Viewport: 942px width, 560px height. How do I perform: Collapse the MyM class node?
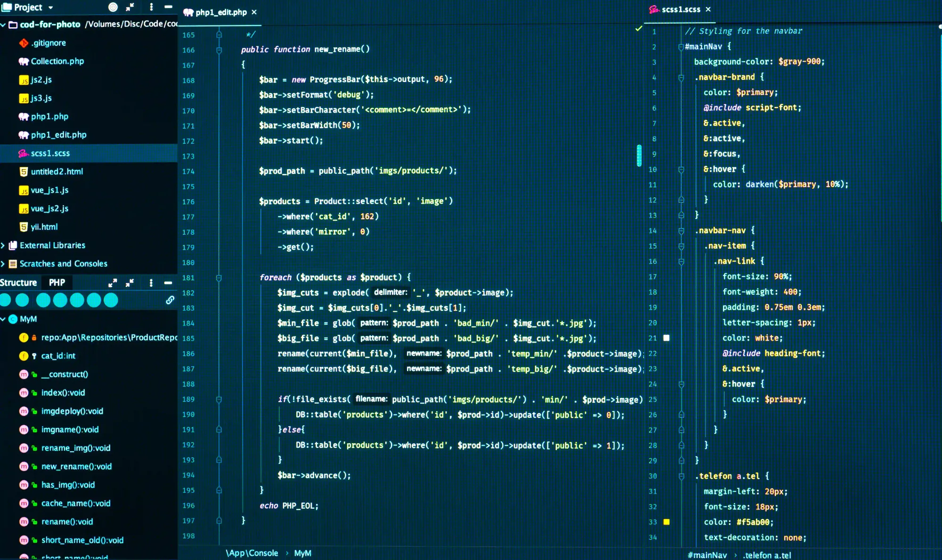[x=3, y=319]
